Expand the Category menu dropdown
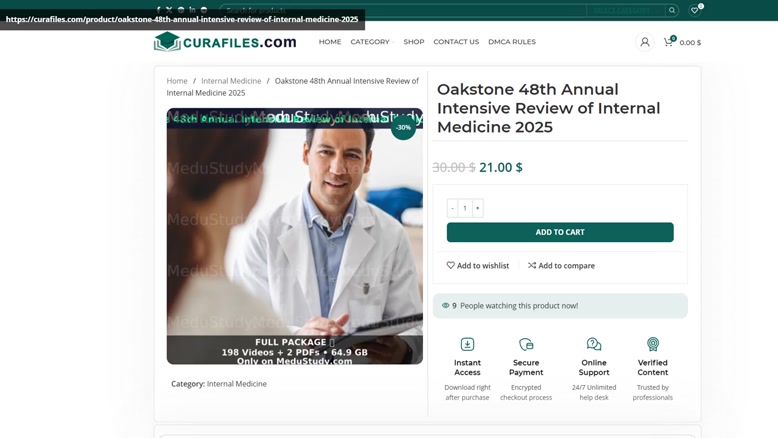Image resolution: width=778 pixels, height=438 pixels. (372, 42)
